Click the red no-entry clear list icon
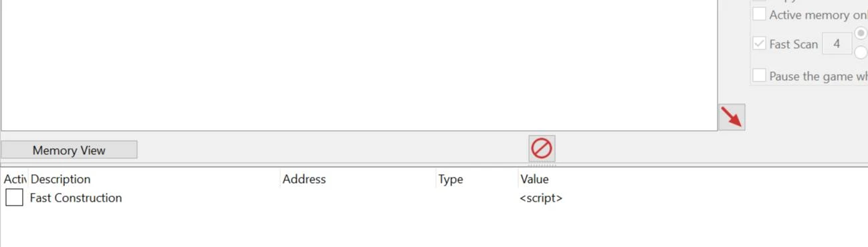The height and width of the screenshot is (247, 868). pos(541,148)
